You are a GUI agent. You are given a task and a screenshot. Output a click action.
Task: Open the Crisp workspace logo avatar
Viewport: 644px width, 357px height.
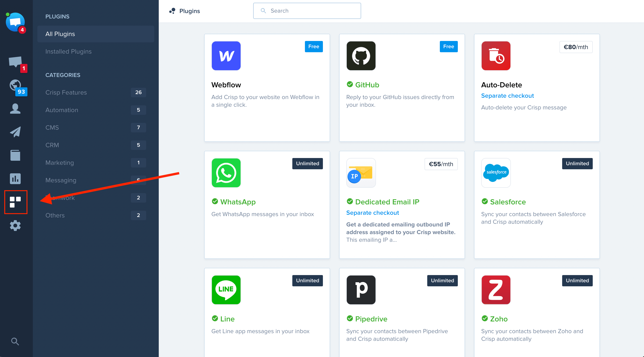pyautogui.click(x=15, y=22)
